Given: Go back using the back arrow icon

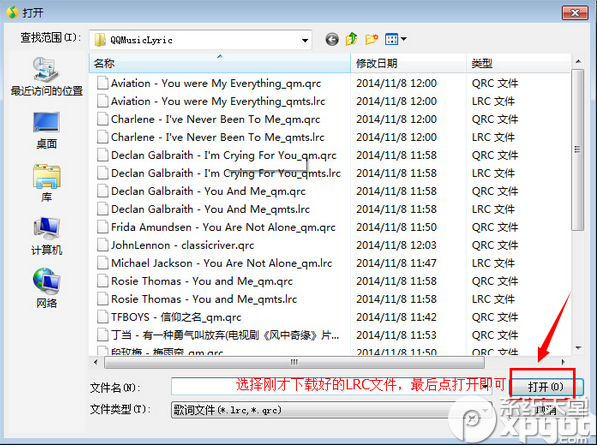Looking at the screenshot, I should click(x=332, y=39).
